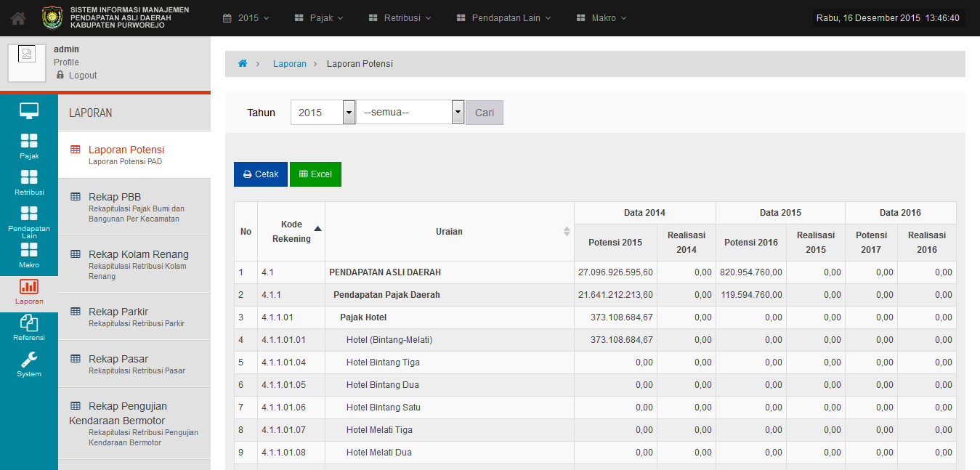This screenshot has width=980, height=470.
Task: Click Hotel Bintang Tiga row text
Action: [383, 362]
